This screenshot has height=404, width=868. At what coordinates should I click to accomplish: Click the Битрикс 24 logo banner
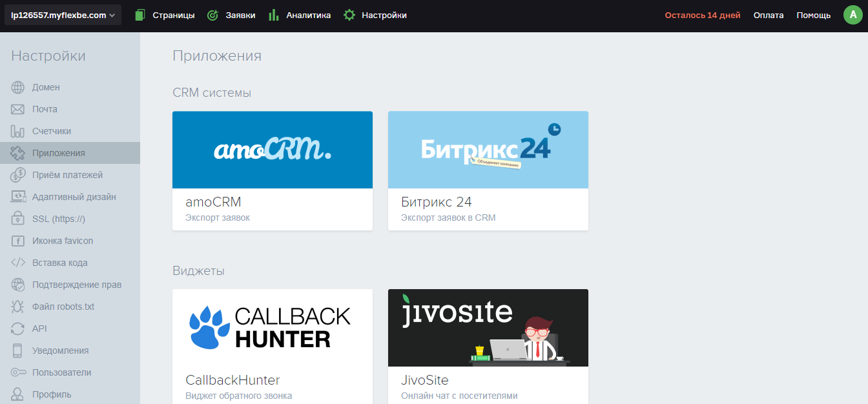coord(488,150)
